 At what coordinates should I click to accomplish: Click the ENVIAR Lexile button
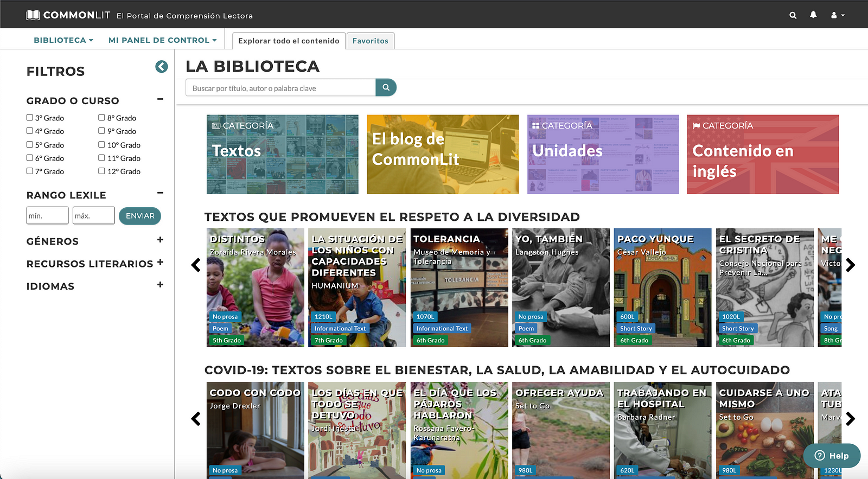click(140, 215)
